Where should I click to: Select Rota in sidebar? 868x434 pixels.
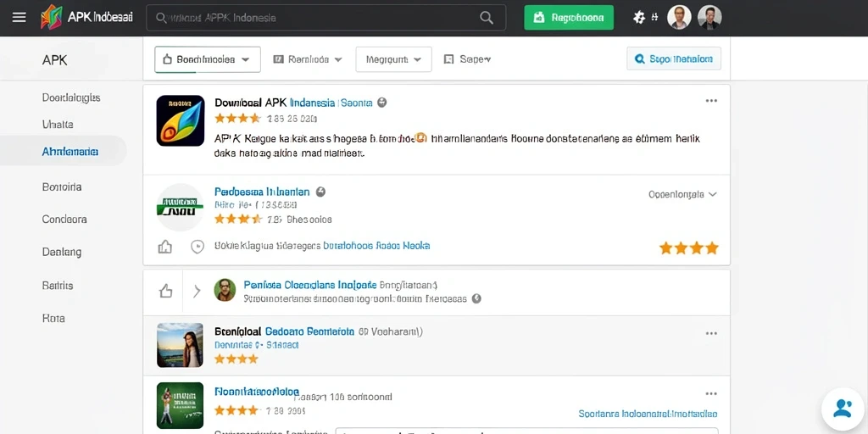pos(53,319)
